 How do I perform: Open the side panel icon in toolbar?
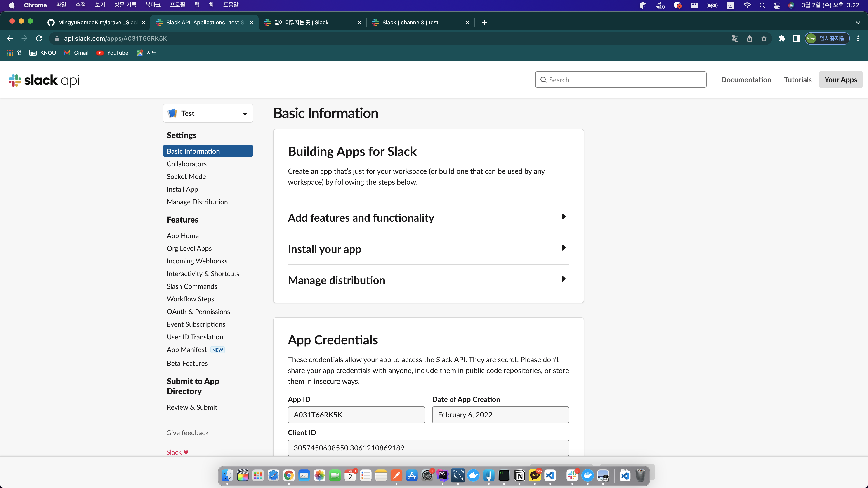click(x=796, y=38)
